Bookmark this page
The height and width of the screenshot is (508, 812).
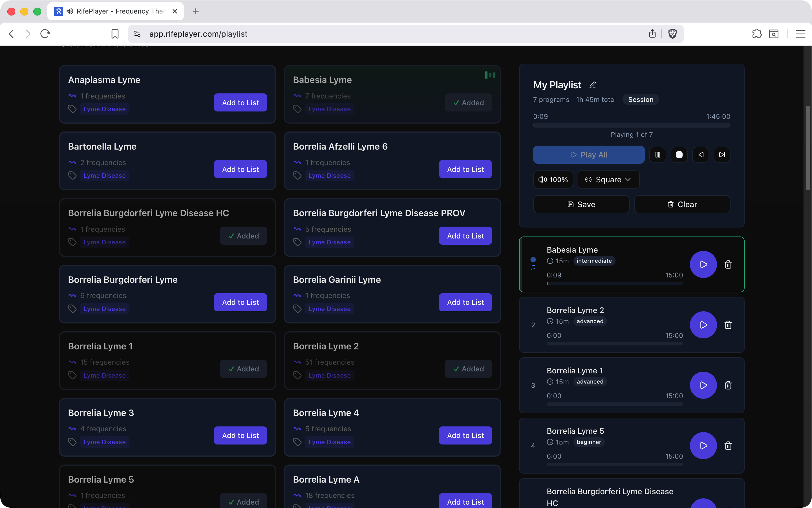[x=115, y=34]
